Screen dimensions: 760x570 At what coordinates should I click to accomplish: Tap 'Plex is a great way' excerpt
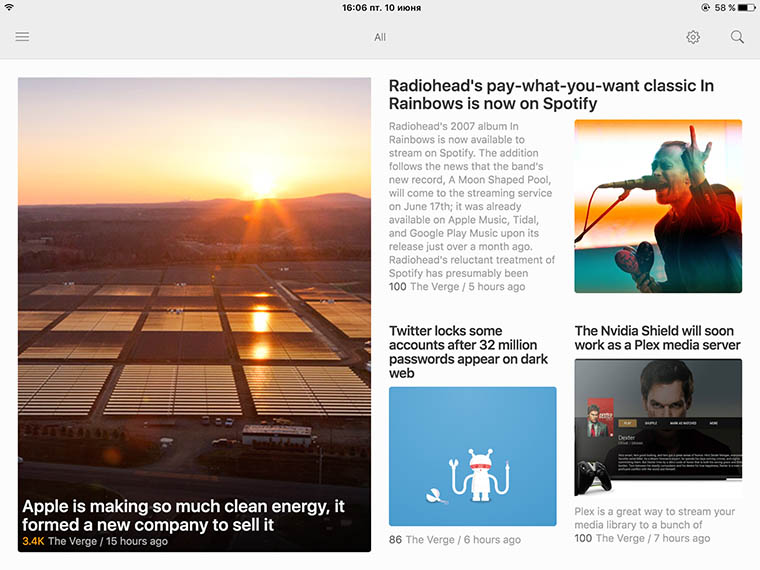(x=654, y=518)
